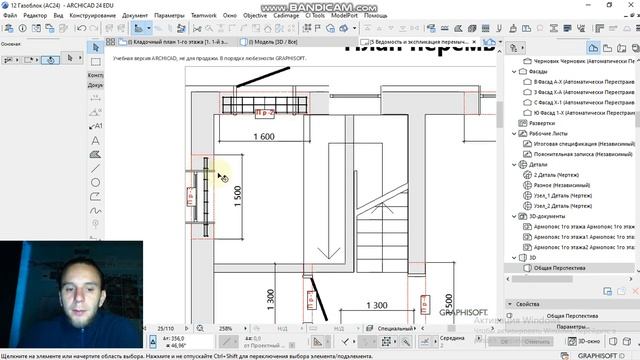Screen dimensions: 640x360
Task: Click the Undo arrow icon
Action: point(81,28)
